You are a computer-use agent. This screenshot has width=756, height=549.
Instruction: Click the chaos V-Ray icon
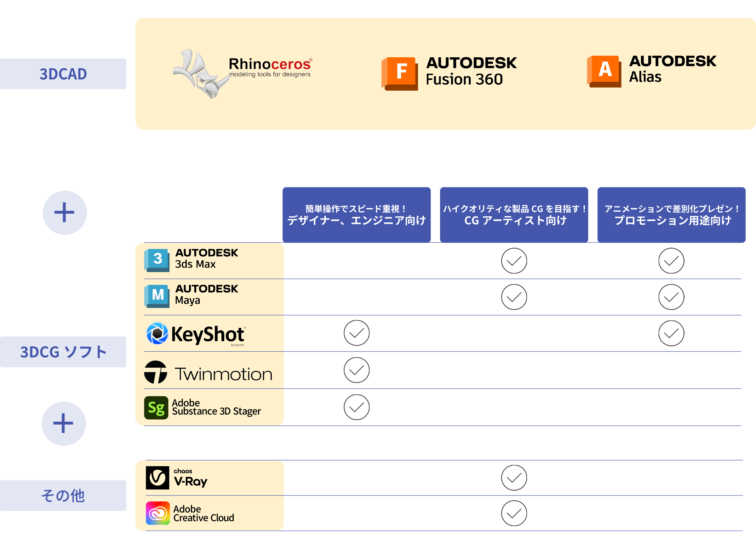[x=157, y=478]
